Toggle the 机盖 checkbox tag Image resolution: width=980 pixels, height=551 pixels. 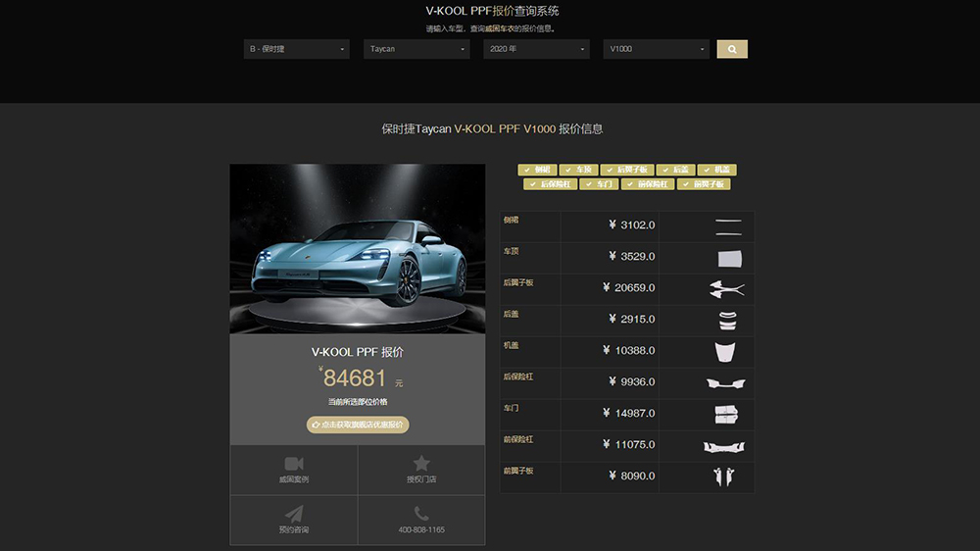[x=717, y=170]
